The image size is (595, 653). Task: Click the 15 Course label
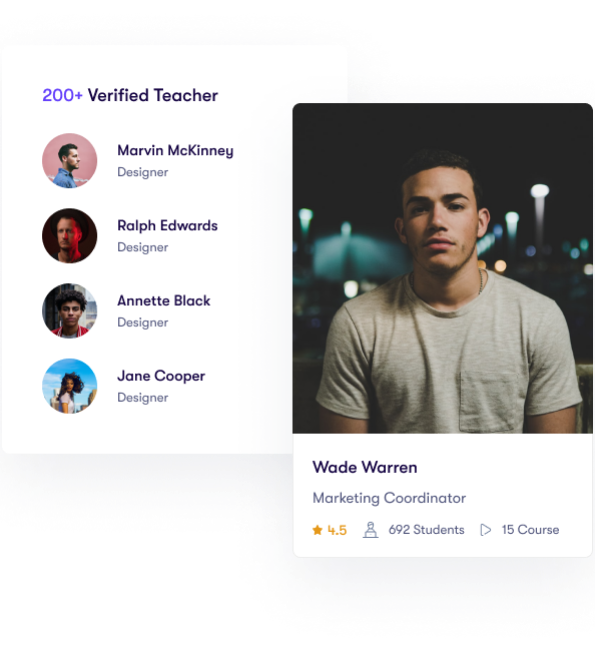(x=530, y=530)
